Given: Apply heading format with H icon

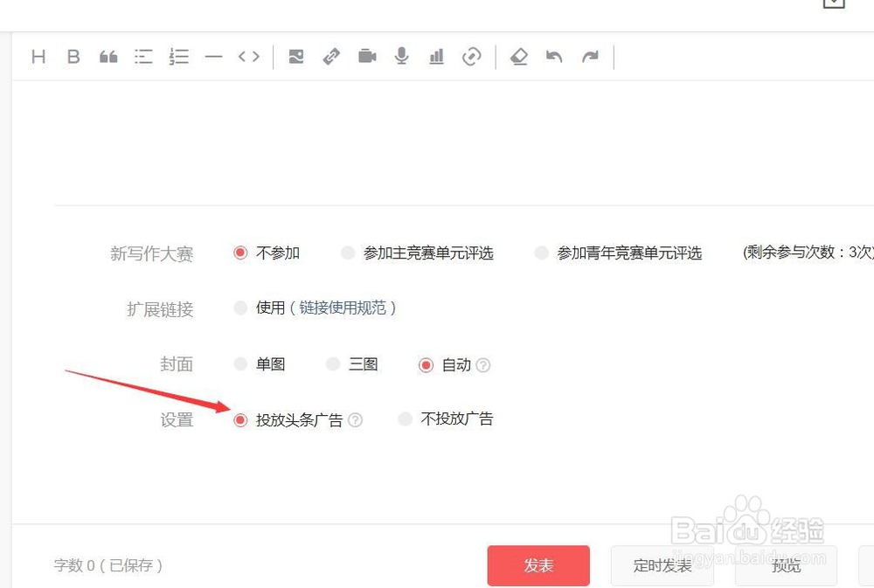Looking at the screenshot, I should (x=38, y=57).
